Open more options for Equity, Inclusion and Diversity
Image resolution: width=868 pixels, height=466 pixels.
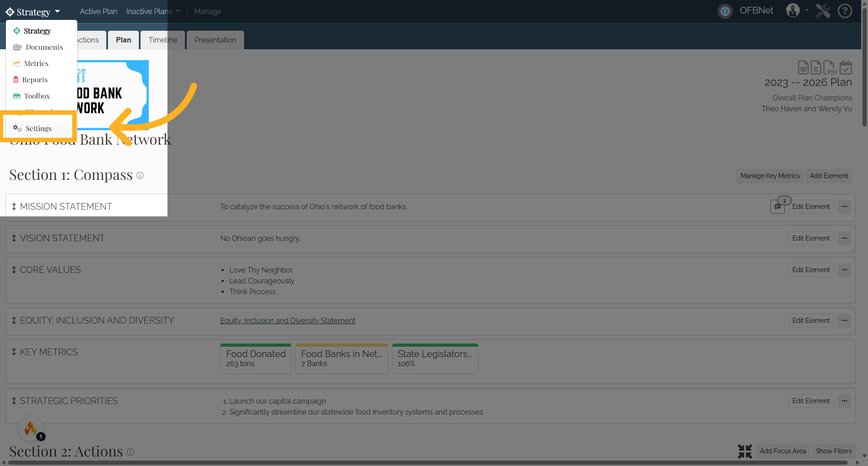click(844, 320)
